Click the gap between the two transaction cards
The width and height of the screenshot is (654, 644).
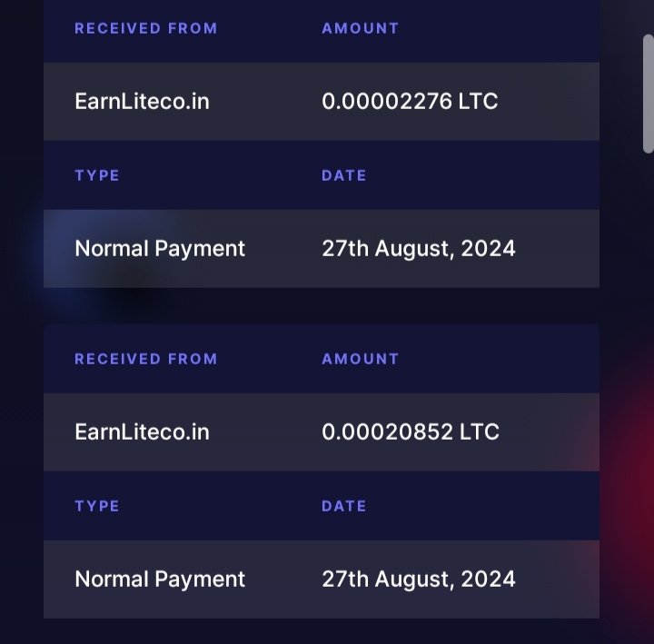click(x=322, y=306)
